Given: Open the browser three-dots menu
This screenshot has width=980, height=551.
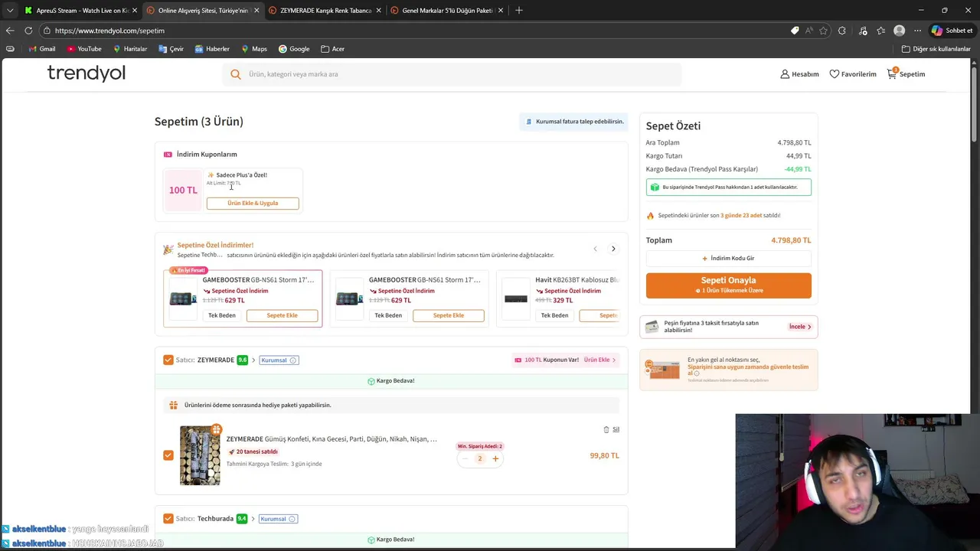Looking at the screenshot, I should point(917,31).
